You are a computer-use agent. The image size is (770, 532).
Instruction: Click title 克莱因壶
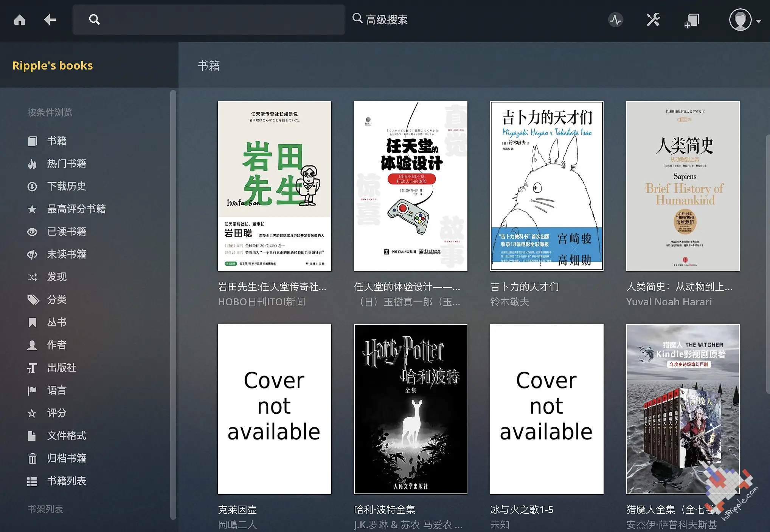238,510
